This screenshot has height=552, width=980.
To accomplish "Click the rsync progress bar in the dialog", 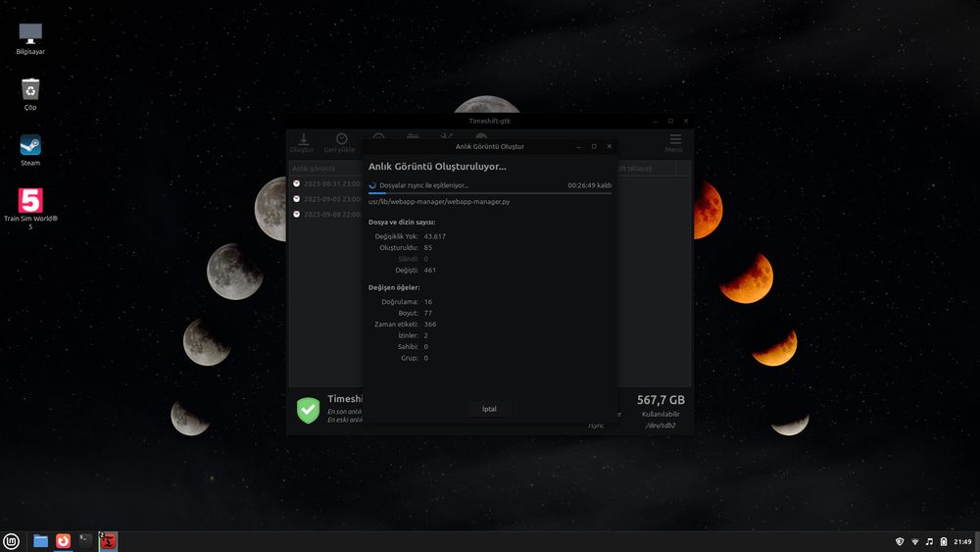I will pyautogui.click(x=489, y=193).
